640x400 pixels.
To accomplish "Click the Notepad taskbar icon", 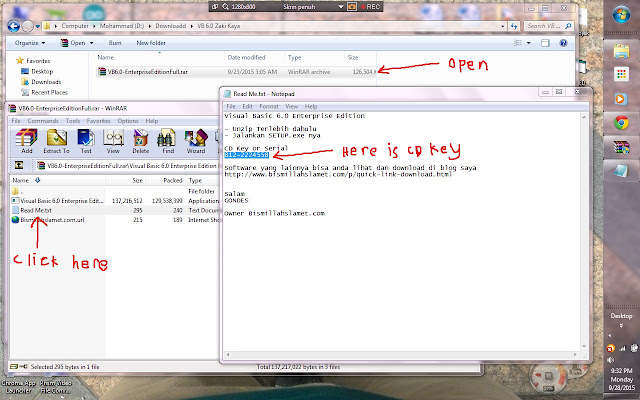I will coord(621,171).
